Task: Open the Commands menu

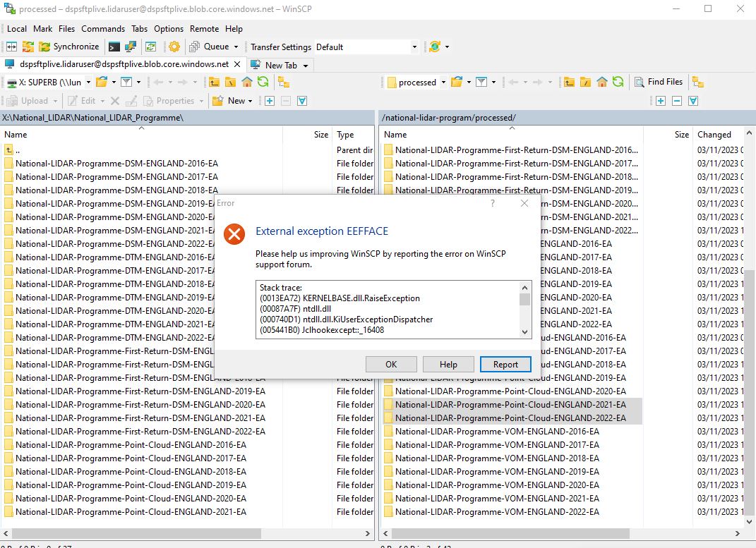Action: [x=102, y=29]
